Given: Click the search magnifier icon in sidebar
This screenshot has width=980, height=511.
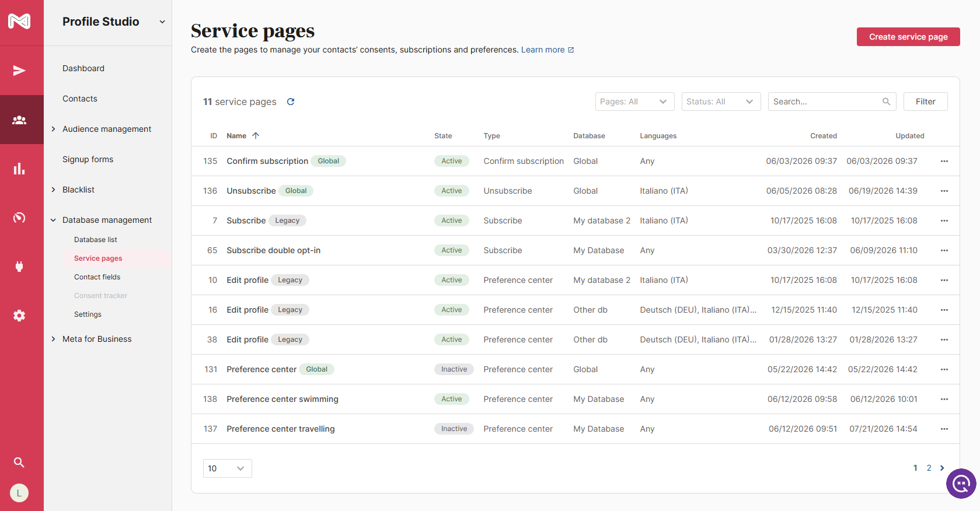Looking at the screenshot, I should click(19, 463).
